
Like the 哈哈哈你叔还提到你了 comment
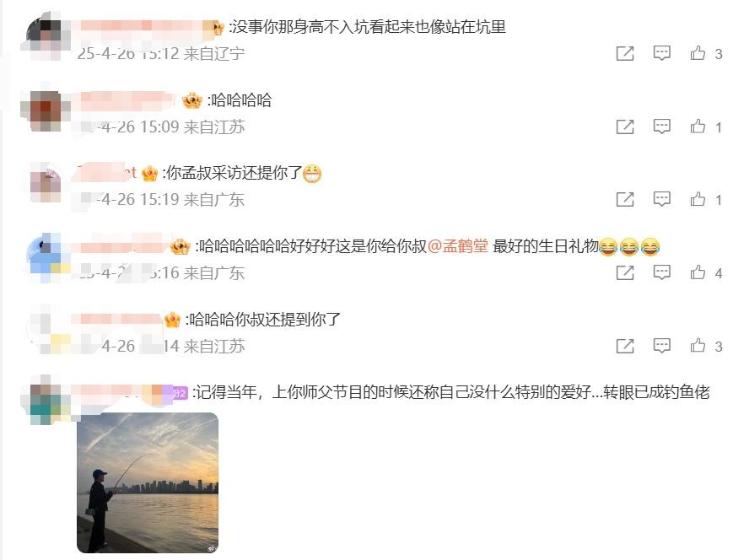click(x=698, y=346)
